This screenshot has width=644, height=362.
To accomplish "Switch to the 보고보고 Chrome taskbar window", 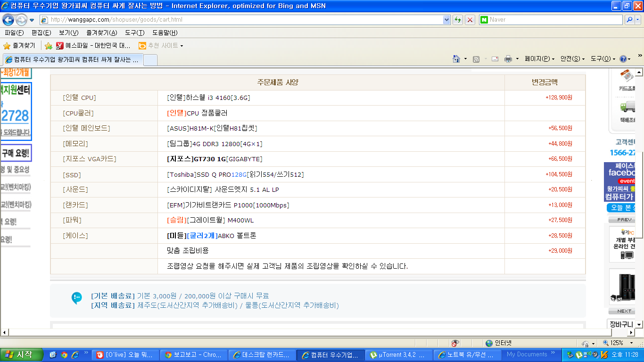I will tap(194, 355).
